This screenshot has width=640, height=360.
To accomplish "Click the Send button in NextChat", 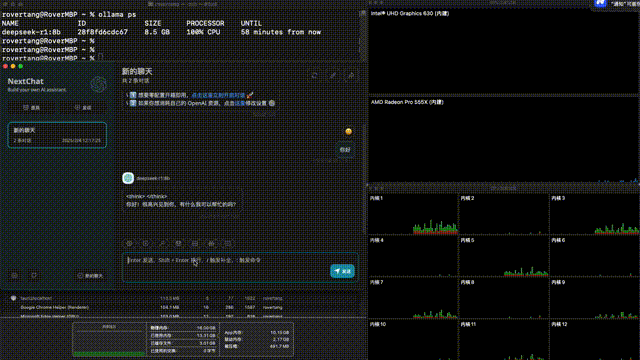I will (342, 271).
